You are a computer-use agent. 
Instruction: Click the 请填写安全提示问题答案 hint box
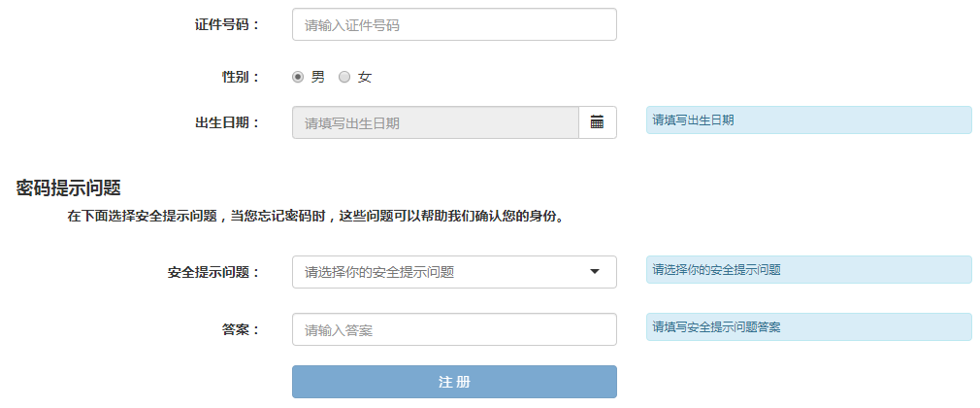(808, 327)
